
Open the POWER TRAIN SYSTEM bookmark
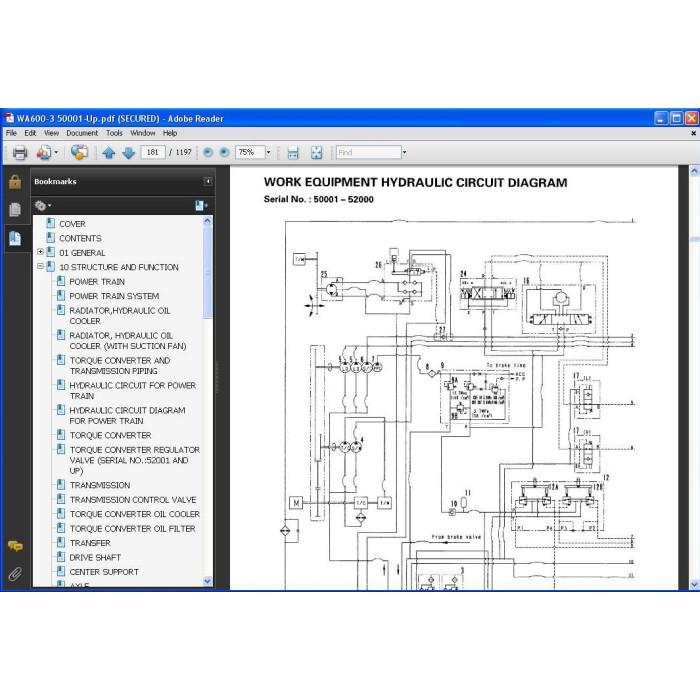(114, 296)
